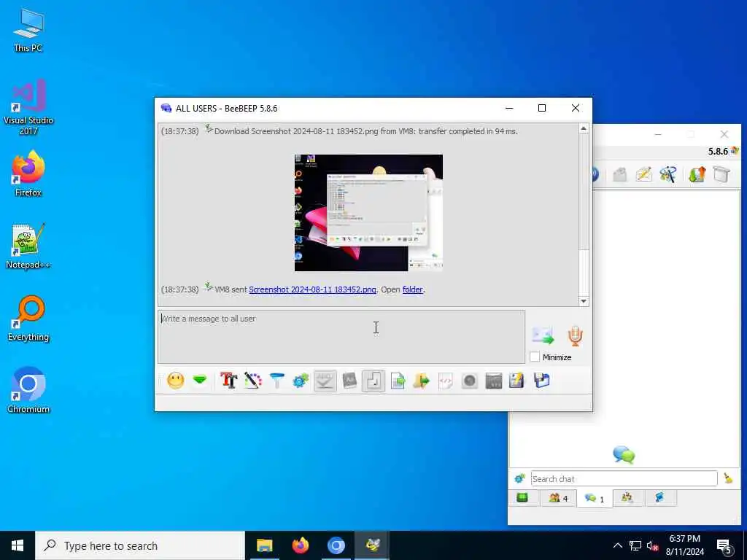The image size is (747, 560).
Task: Open Screenshot 2024-08-11 183452.png link
Action: pos(312,289)
